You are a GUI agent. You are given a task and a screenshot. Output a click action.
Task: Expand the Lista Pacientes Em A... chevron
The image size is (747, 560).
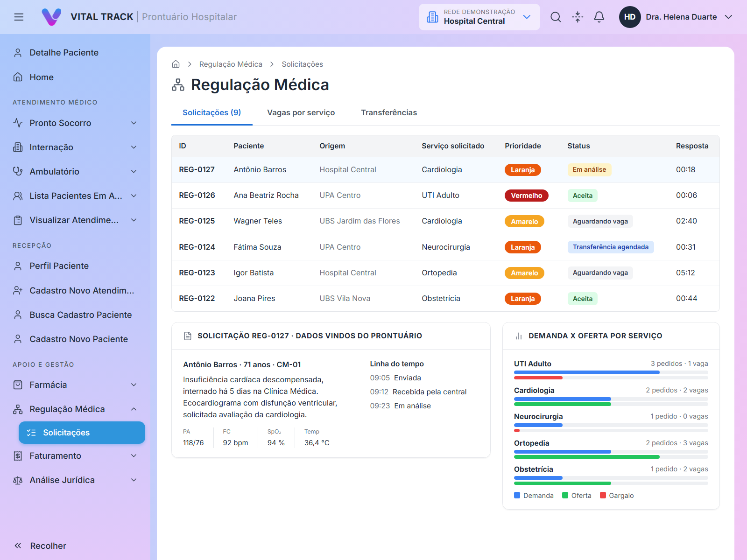click(134, 196)
